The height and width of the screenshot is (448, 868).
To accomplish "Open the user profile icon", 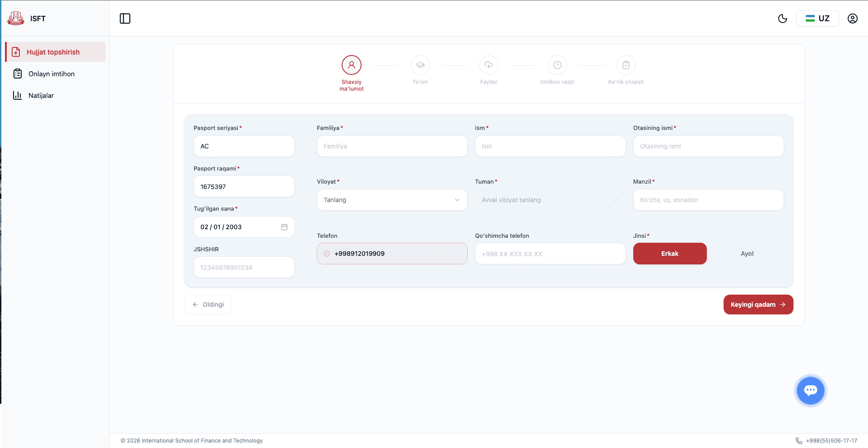I will tap(853, 18).
